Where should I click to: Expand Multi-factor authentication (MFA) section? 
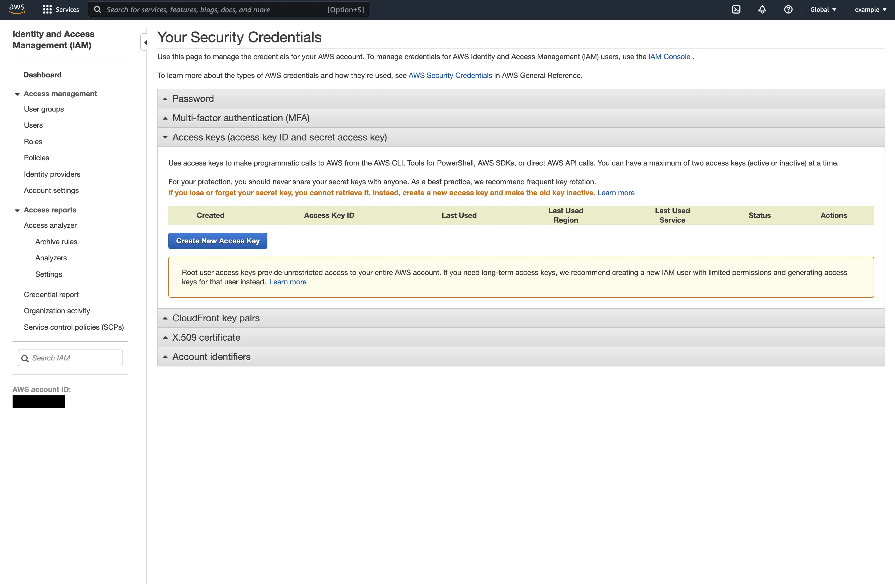click(x=241, y=118)
